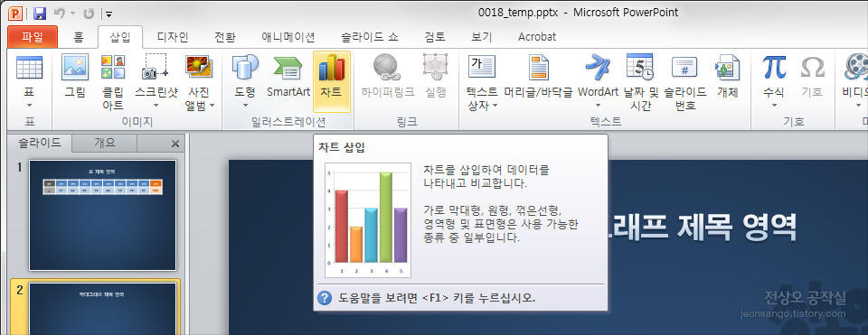868x335 pixels.
Task: Open the 클립 아트 clip art pane
Action: [113, 82]
